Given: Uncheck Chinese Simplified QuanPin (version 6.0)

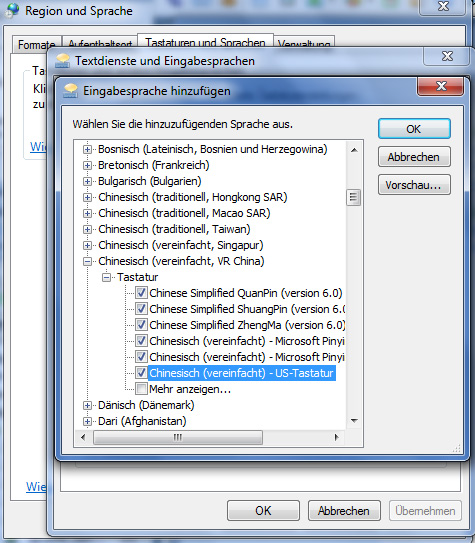Looking at the screenshot, I should 141,293.
